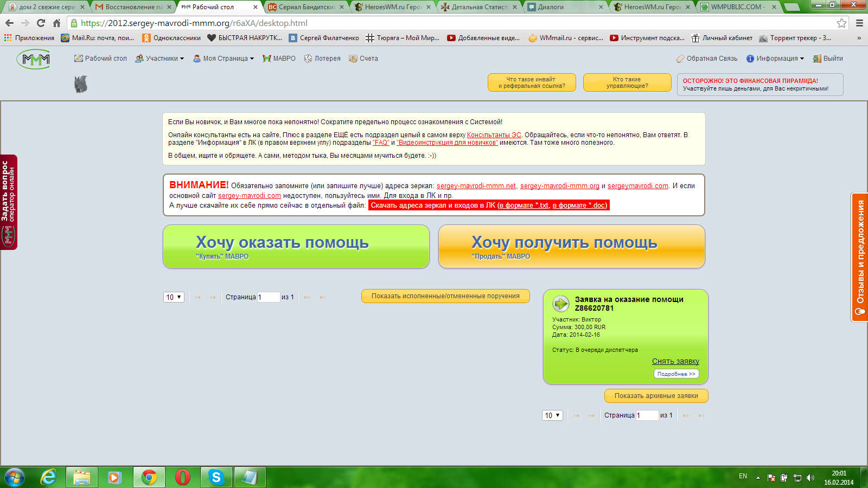Expand the Информация dropdown menu
868x488 pixels.
[x=775, y=59]
